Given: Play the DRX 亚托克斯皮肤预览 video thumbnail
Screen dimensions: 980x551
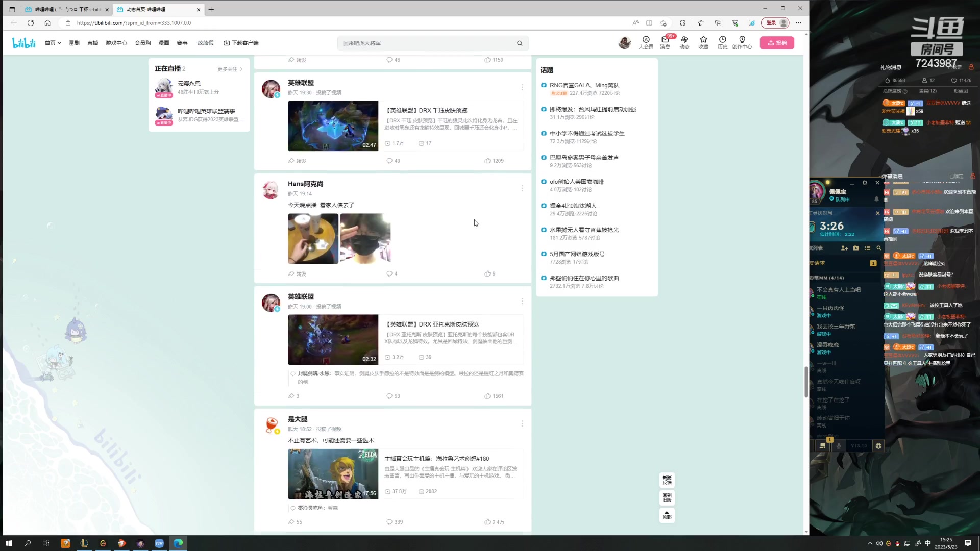Looking at the screenshot, I should [333, 339].
